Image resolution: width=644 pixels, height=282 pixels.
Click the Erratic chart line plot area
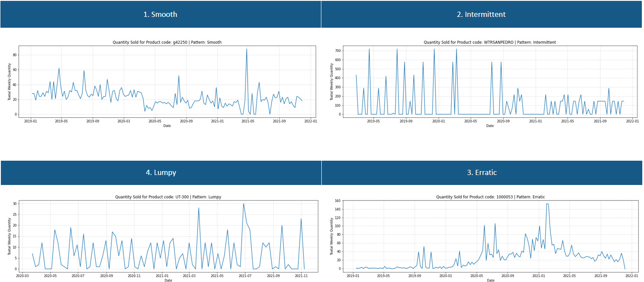(490, 236)
